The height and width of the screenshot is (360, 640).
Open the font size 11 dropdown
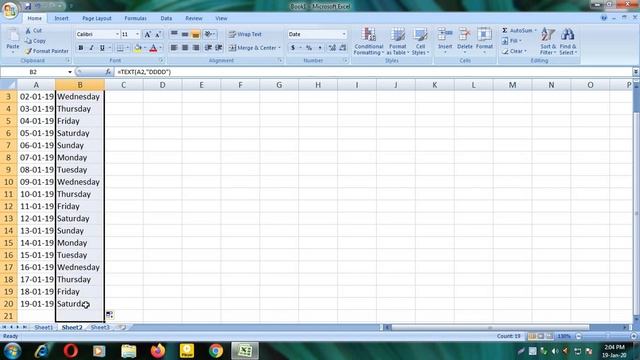[138, 35]
